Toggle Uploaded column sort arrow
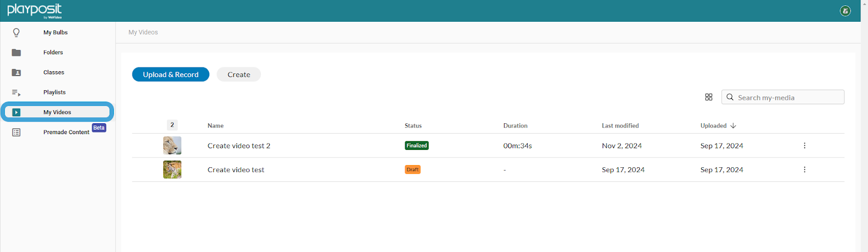Viewport: 868px width, 252px height. (733, 125)
